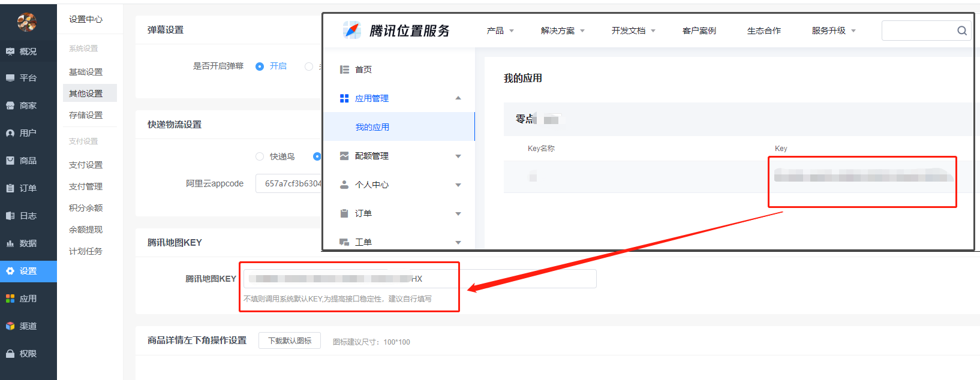Click the 工单 ticket icon
Image resolution: width=980 pixels, height=380 pixels.
[344, 242]
